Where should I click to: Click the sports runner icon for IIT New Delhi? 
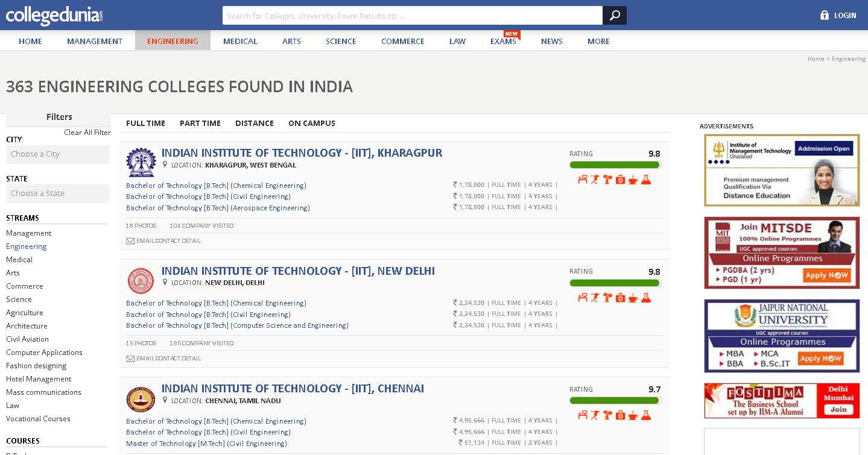pos(595,297)
